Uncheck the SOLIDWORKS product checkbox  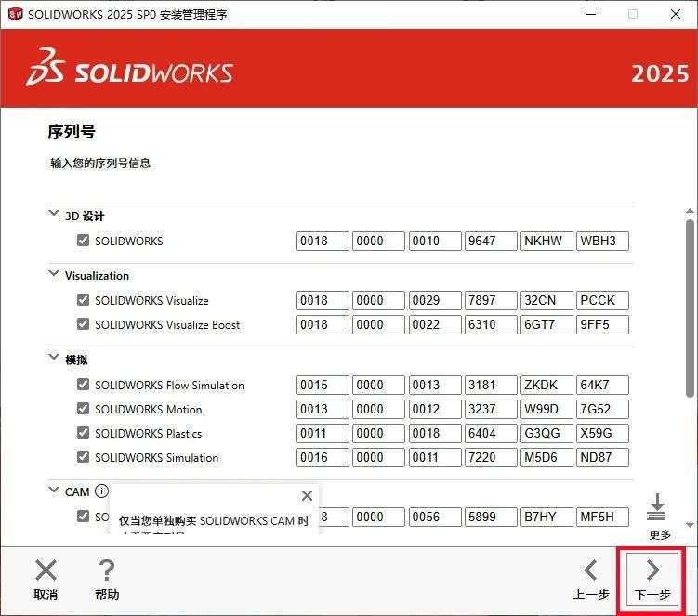tap(83, 241)
